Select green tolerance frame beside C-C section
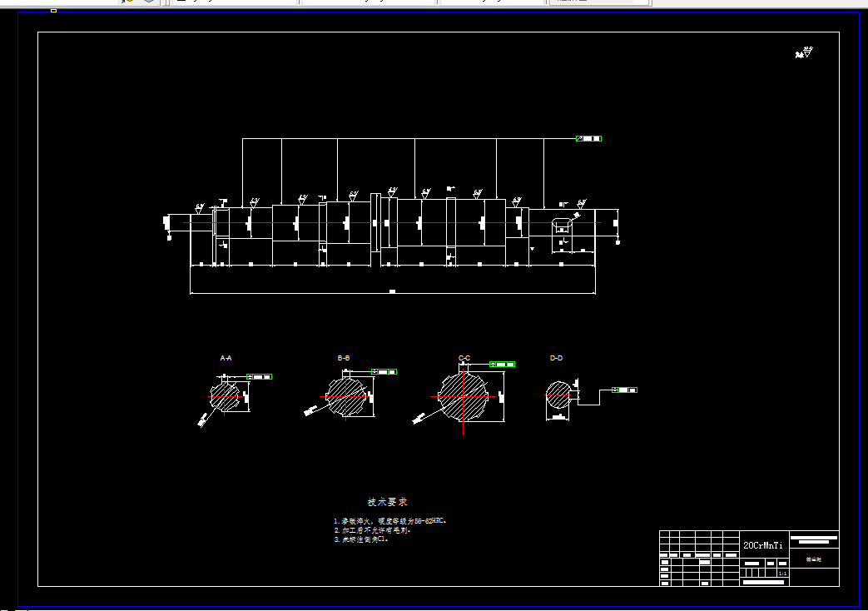The width and height of the screenshot is (868, 611). point(502,365)
